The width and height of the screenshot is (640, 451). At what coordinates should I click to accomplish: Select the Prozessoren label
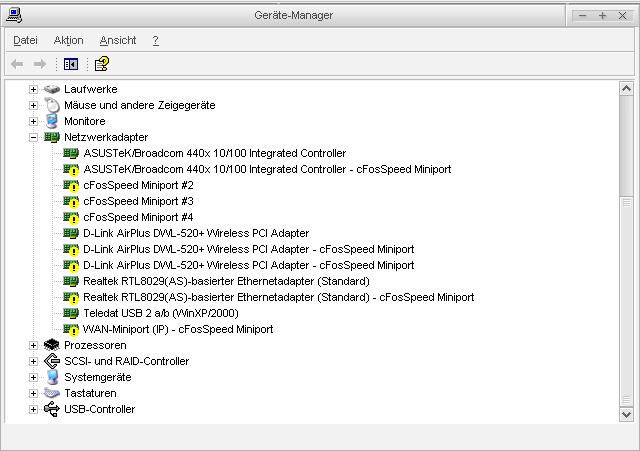coord(95,345)
